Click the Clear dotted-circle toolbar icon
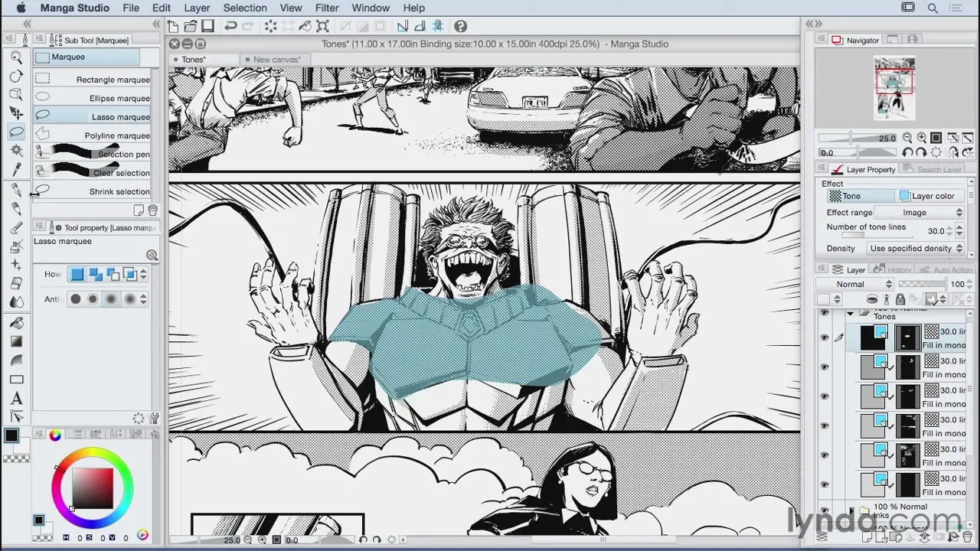This screenshot has height=551, width=980. tap(270, 27)
